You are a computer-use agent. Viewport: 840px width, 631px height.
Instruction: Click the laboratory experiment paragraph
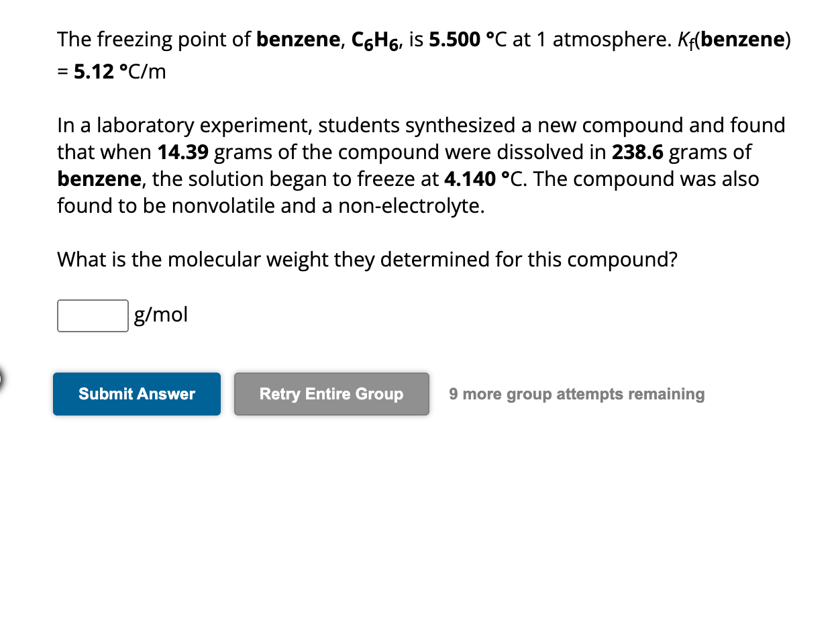pyautogui.click(x=403, y=165)
